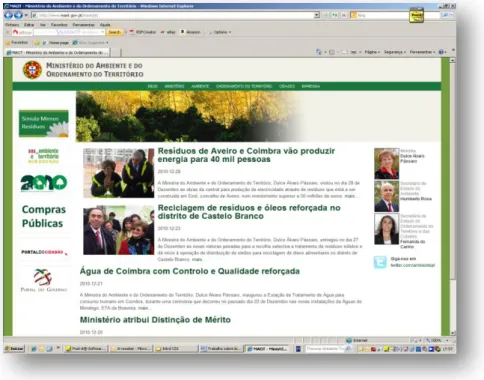Click the Portal do Cidadão logo
This screenshot has width=484, height=380.
[44, 252]
